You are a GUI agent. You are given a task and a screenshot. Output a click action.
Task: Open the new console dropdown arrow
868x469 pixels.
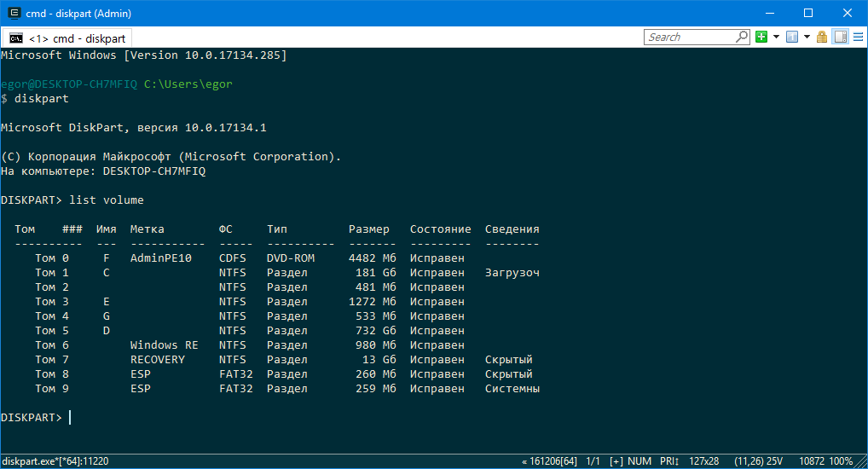pos(776,38)
